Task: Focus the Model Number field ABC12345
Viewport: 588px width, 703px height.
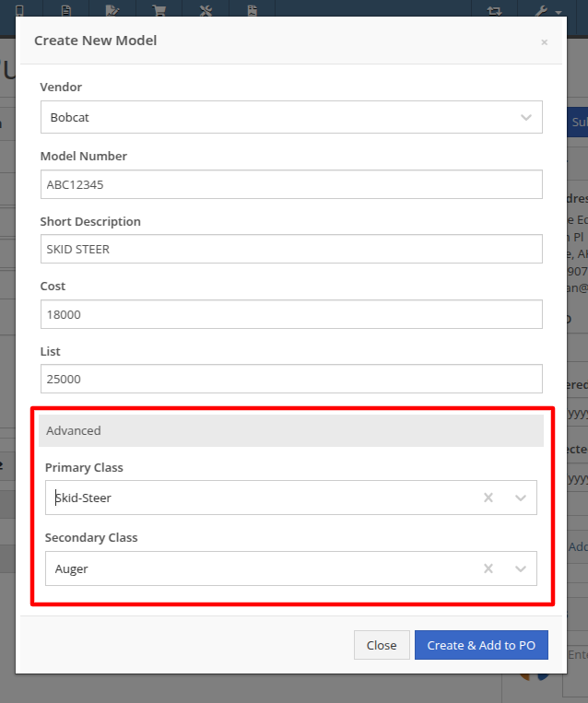Action: tap(291, 184)
